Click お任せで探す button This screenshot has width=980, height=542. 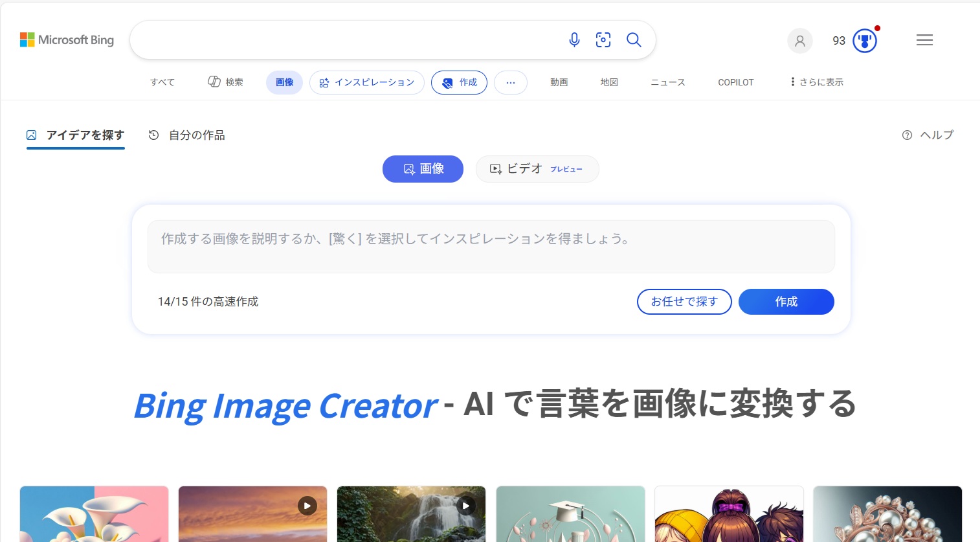[x=684, y=302]
